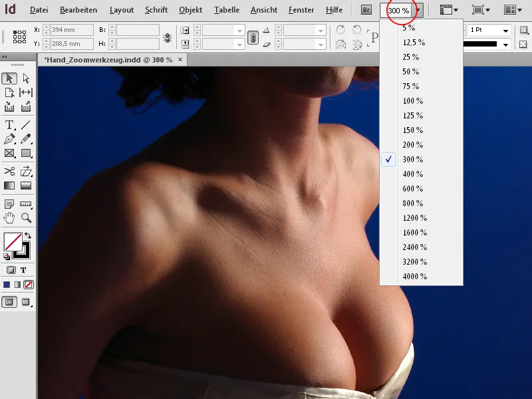The image size is (532, 399).
Task: Toggle formatting affects container button
Action: 11,270
